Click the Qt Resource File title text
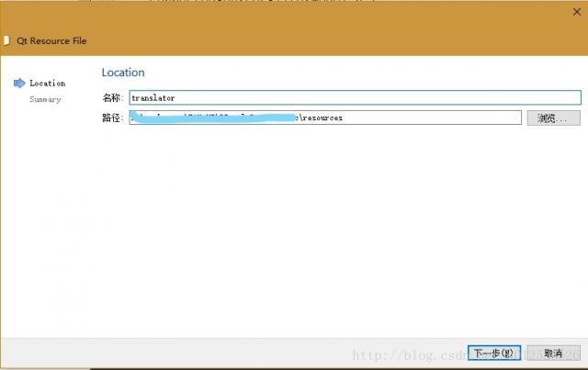Screen dimensions: 588x370 [x=51, y=40]
